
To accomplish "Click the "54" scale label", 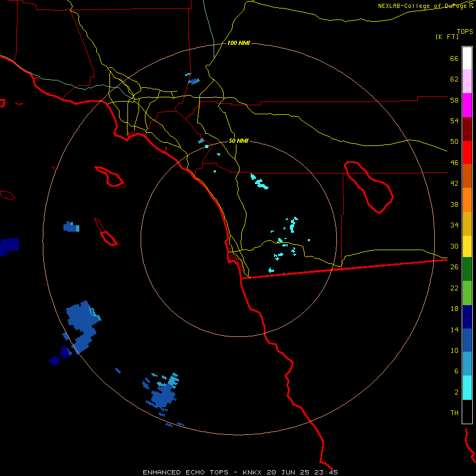I will click(454, 121).
